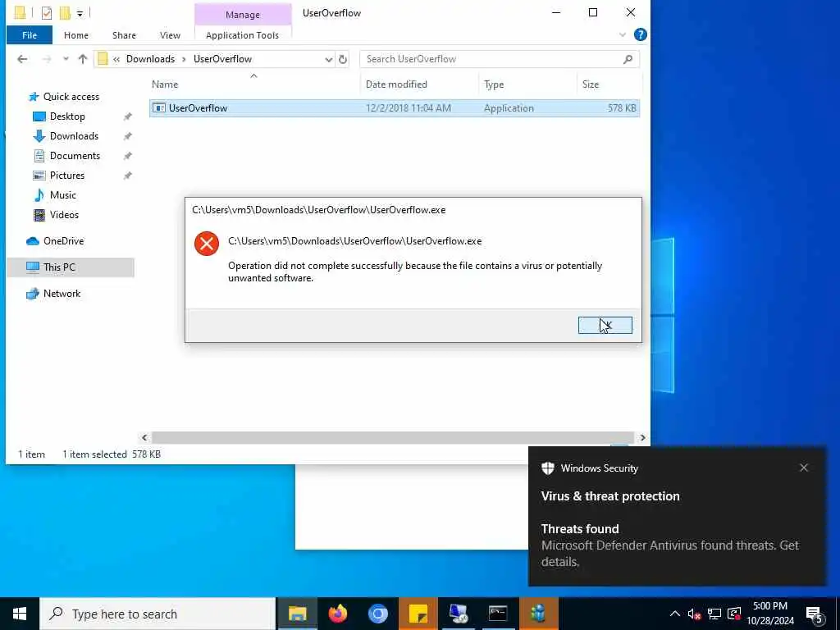Open OneDrive in the navigation pane
The width and height of the screenshot is (840, 630).
63,241
